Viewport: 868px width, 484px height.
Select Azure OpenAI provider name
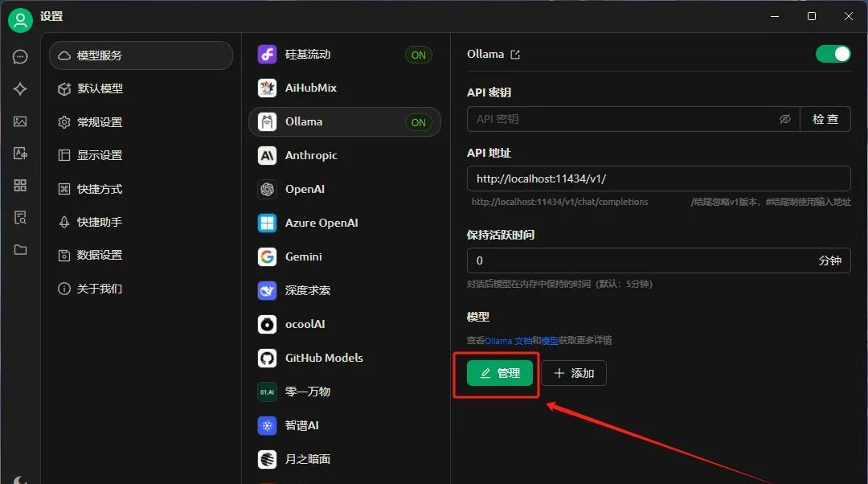321,224
